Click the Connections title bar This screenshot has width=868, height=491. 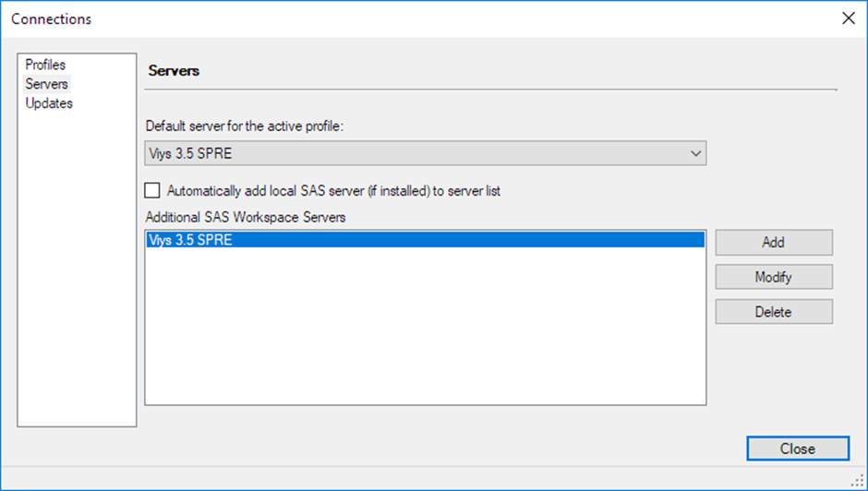tap(369, 18)
